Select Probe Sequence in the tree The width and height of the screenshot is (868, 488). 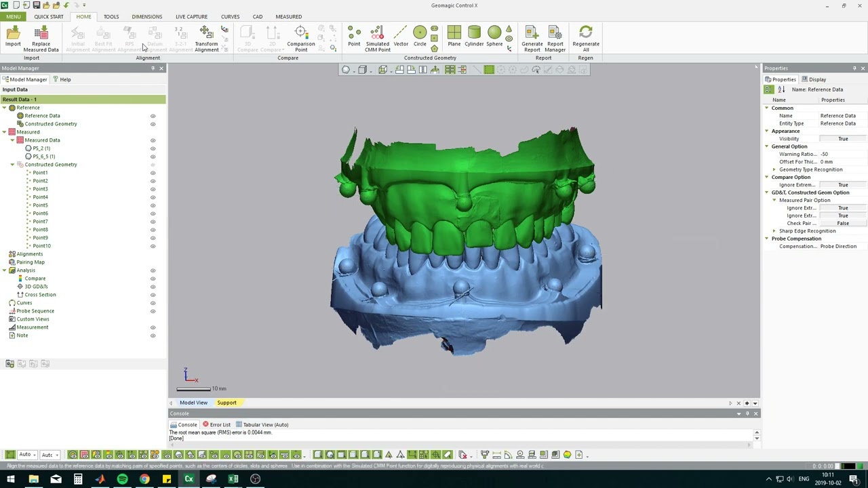pyautogui.click(x=35, y=311)
